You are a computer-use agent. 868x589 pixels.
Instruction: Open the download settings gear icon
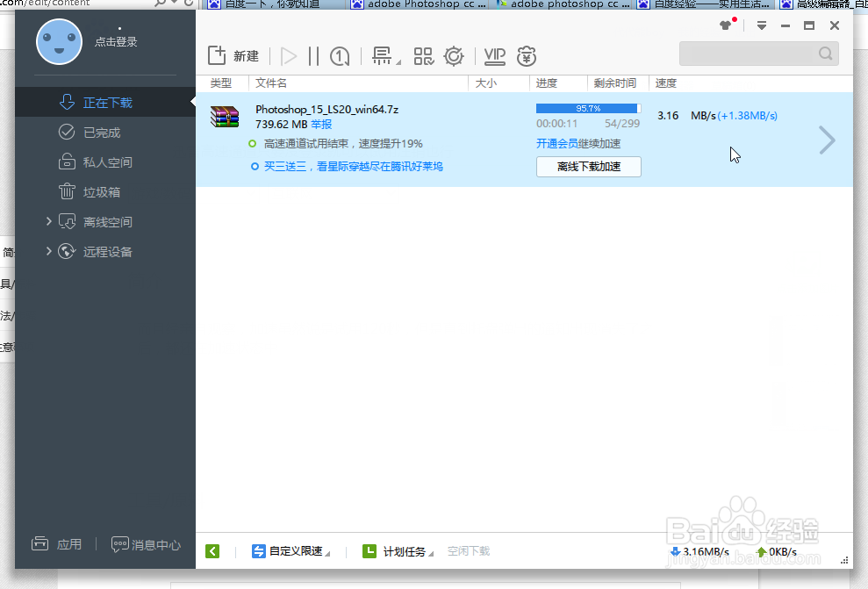[454, 55]
